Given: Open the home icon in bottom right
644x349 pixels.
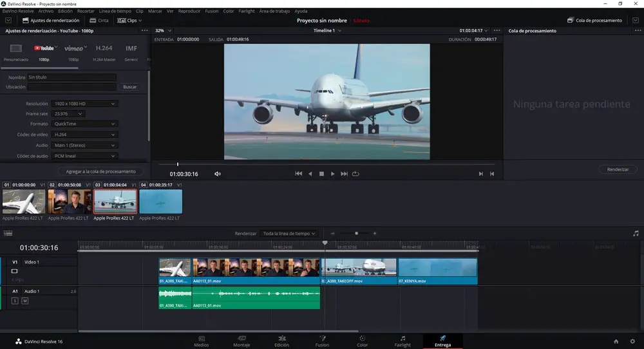Looking at the screenshot, I should point(616,341).
